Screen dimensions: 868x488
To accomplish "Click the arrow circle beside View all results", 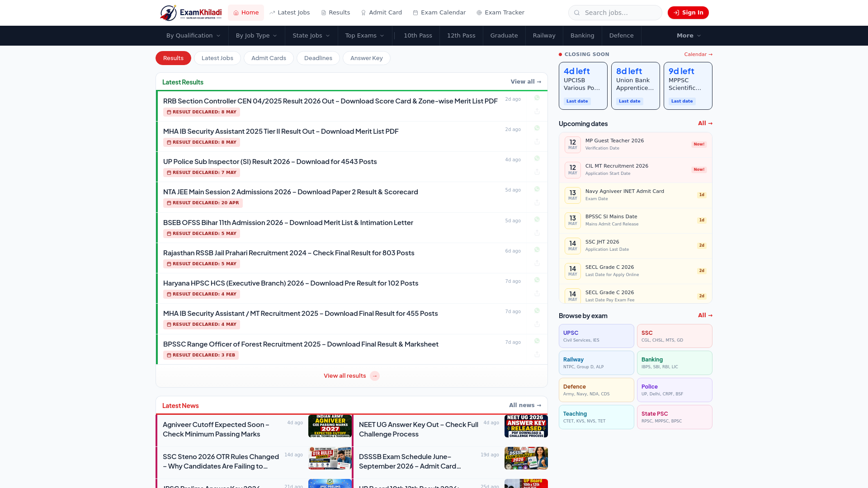I will [375, 376].
